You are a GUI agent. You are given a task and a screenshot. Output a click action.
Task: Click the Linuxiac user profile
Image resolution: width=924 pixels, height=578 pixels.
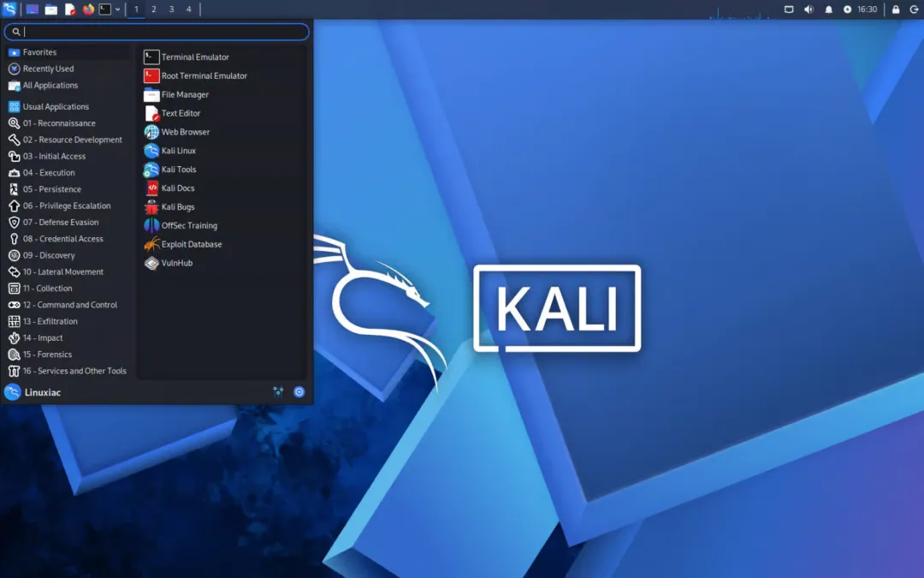tap(33, 392)
